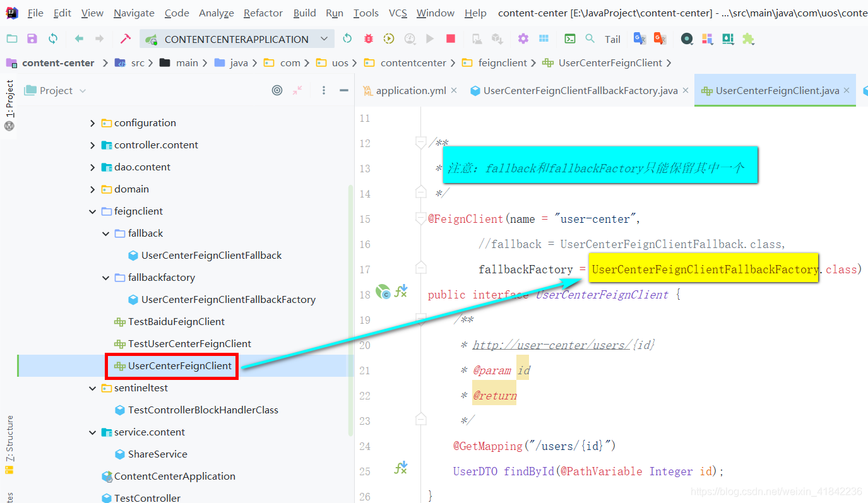Rerun the application with the green reload icon
This screenshot has width=868, height=503.
(347, 39)
